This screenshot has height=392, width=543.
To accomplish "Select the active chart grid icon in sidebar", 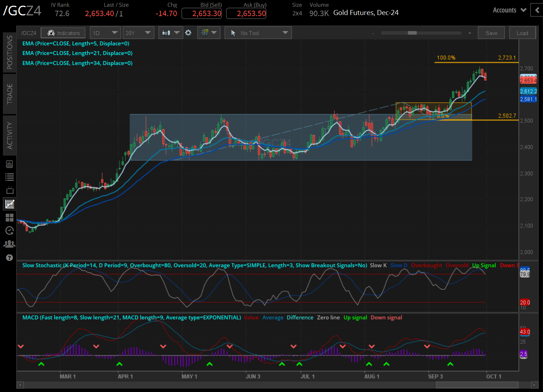I will [10, 204].
